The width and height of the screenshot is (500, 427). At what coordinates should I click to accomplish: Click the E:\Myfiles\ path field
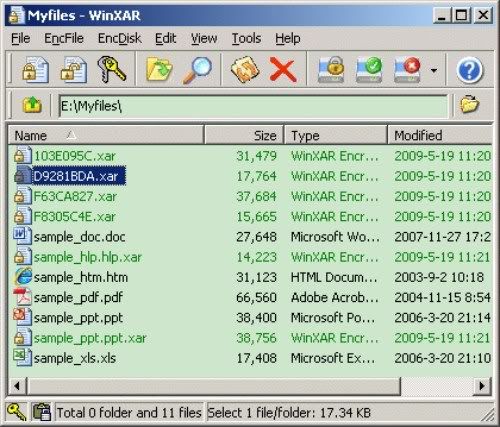(x=253, y=106)
